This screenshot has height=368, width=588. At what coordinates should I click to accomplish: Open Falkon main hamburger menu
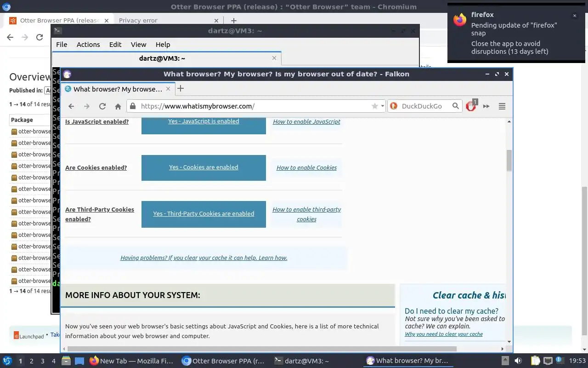click(502, 106)
